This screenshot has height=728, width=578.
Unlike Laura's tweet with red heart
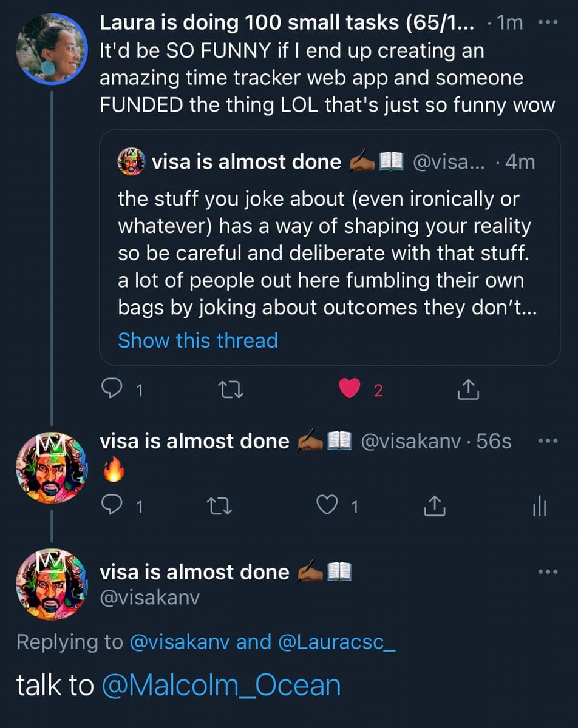click(x=349, y=389)
